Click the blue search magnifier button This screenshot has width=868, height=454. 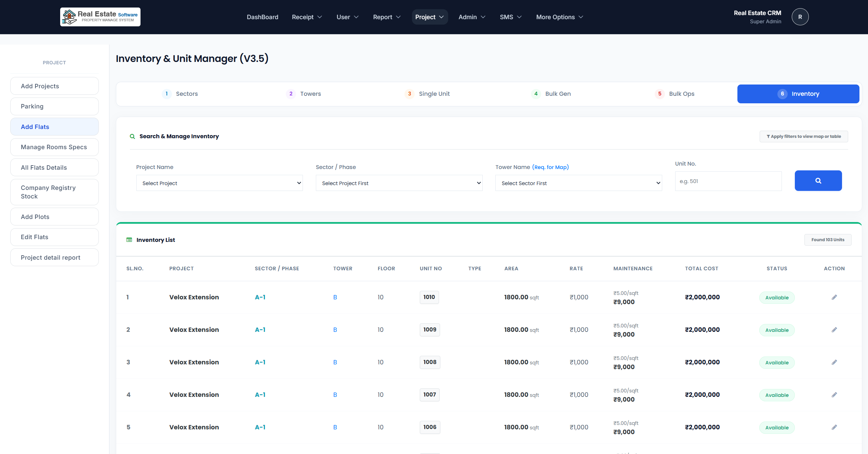pyautogui.click(x=818, y=181)
